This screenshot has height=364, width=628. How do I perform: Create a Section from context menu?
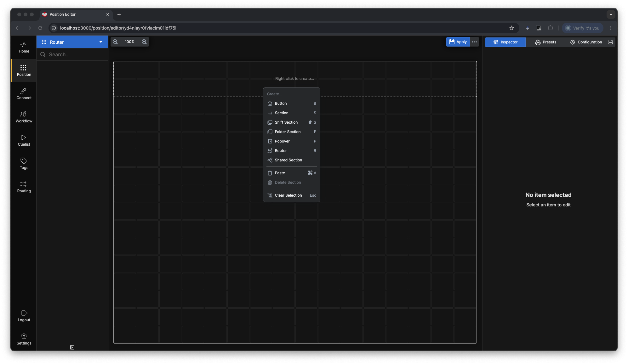click(292, 113)
